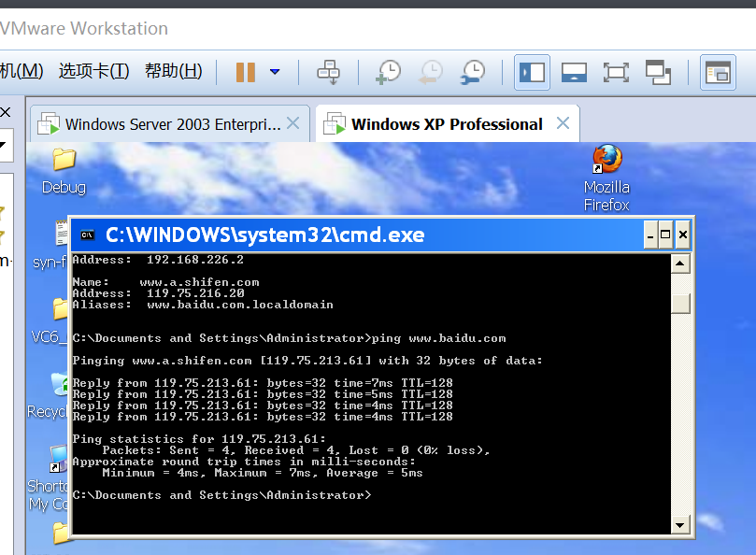Click the 'Address: 192.168.226.2' line
The image size is (756, 555).
158,260
